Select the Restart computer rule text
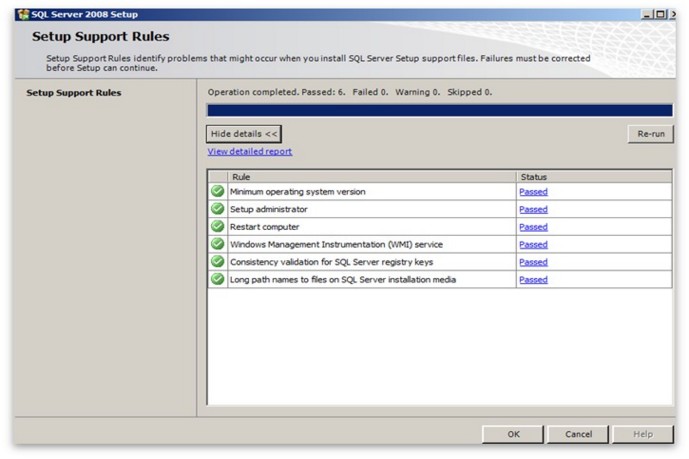 pyautogui.click(x=265, y=227)
